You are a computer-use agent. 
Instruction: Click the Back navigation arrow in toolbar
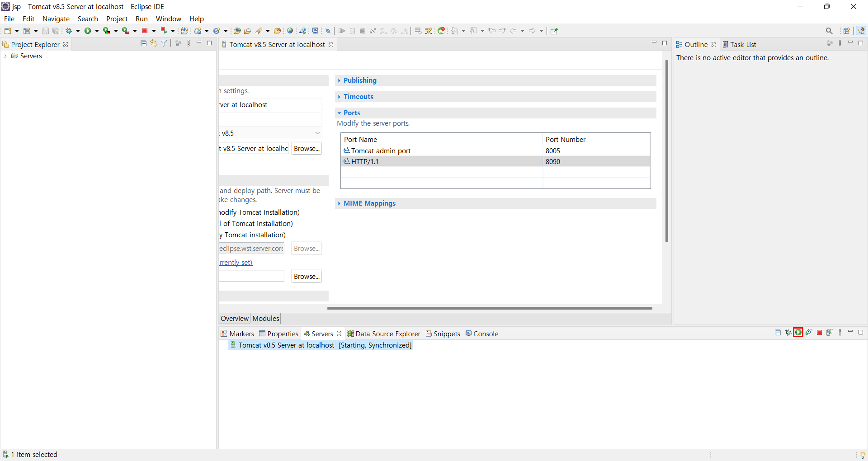513,31
